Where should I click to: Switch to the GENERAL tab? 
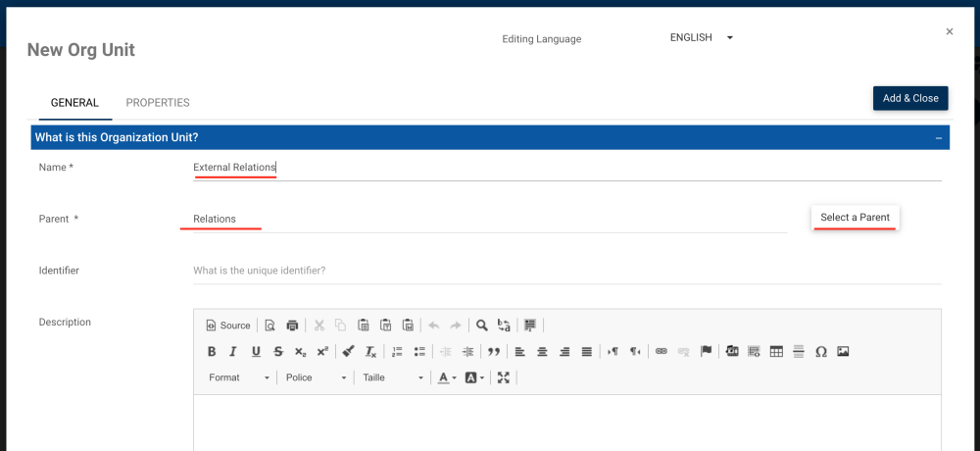(75, 103)
